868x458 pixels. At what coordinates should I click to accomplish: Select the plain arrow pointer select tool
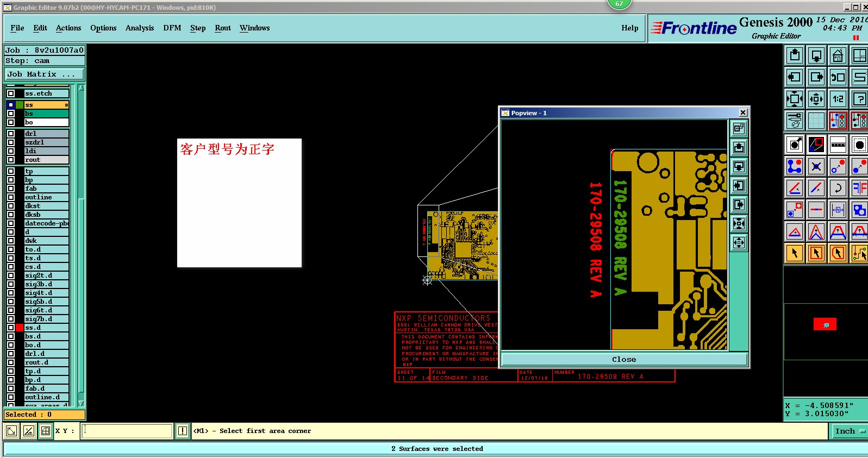(795, 253)
